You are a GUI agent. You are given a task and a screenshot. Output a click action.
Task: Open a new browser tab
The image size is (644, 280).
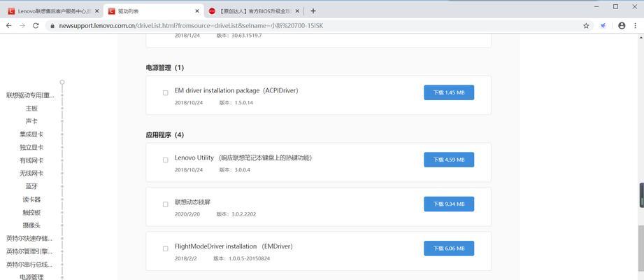313,11
